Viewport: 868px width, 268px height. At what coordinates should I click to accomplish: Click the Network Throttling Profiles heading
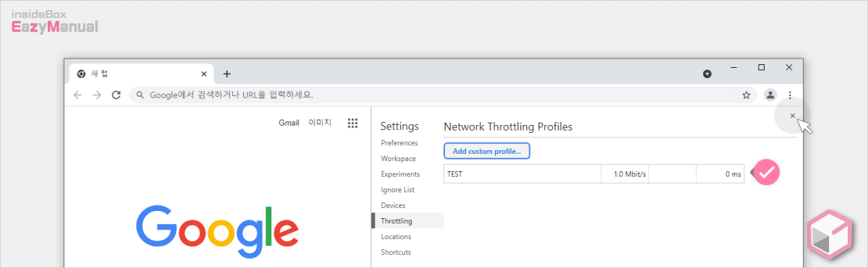click(x=508, y=126)
